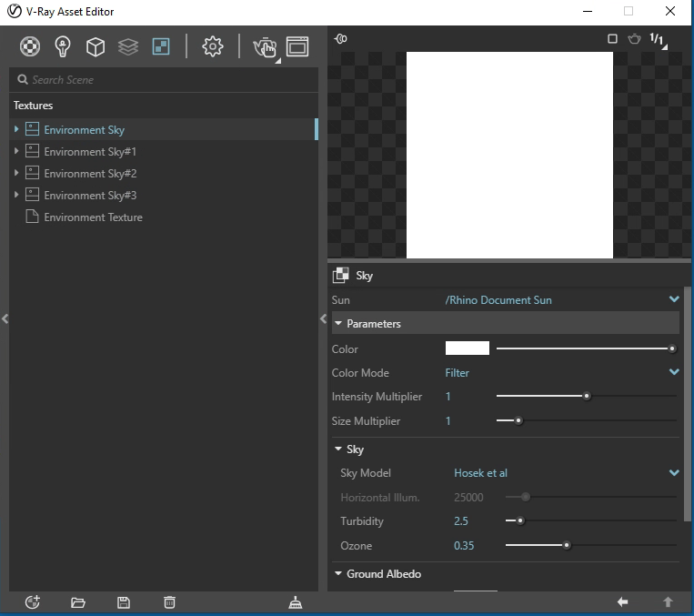Adjust the Intensity Multiplier slider
Image resolution: width=694 pixels, height=616 pixels.
tap(586, 396)
